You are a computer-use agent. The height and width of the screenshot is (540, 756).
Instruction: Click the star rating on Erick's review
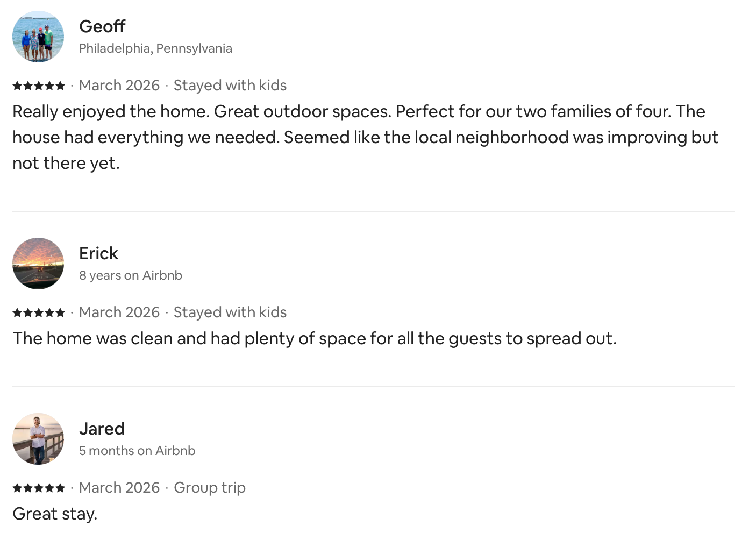[39, 312]
